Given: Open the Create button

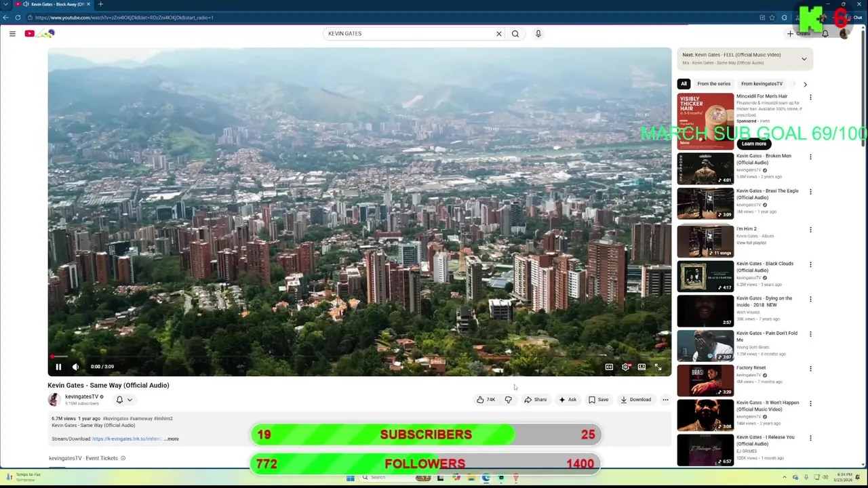Looking at the screenshot, I should pyautogui.click(x=798, y=33).
